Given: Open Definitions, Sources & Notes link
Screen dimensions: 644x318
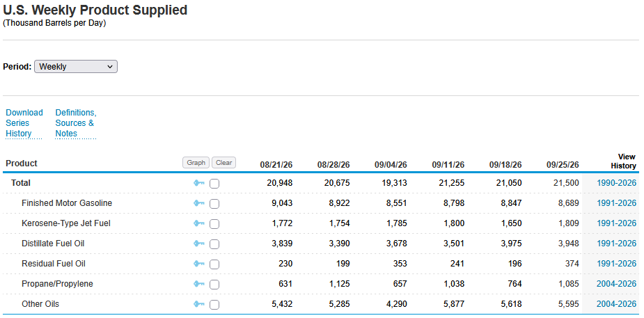Looking at the screenshot, I should (x=76, y=123).
